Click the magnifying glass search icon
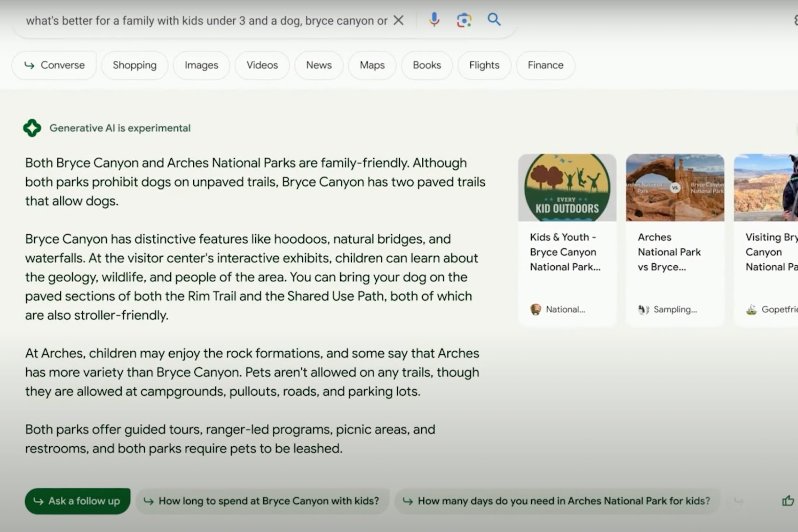798x532 pixels. click(x=495, y=19)
